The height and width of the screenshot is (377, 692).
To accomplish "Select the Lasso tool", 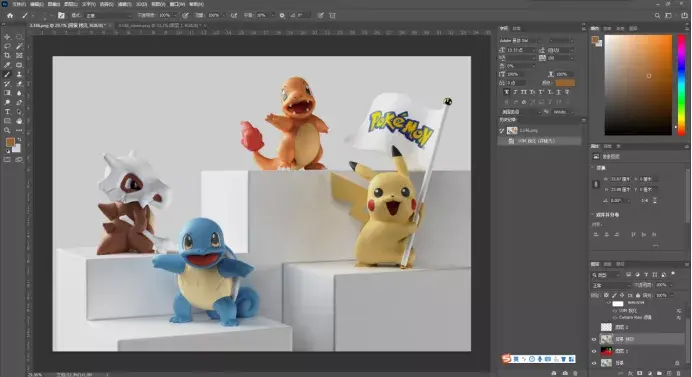I will coord(7,46).
